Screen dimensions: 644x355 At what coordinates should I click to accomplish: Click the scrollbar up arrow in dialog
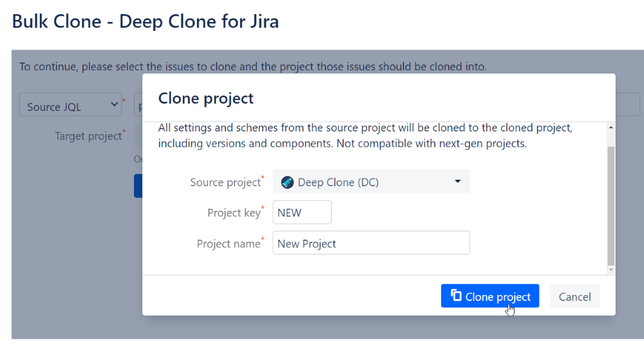pyautogui.click(x=611, y=128)
